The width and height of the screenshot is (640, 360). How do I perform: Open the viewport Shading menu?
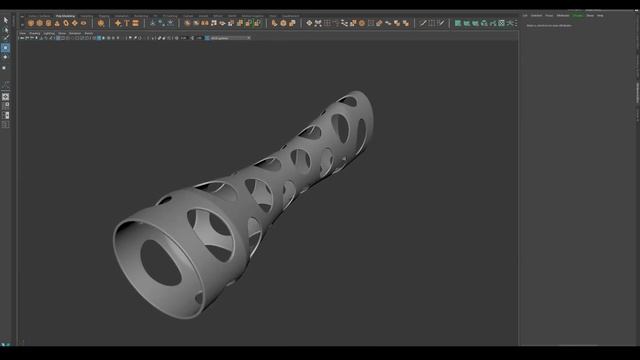coord(35,33)
